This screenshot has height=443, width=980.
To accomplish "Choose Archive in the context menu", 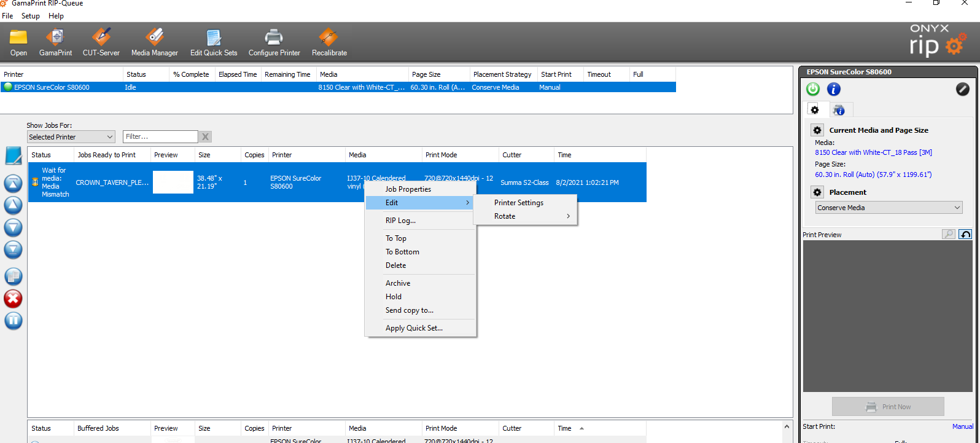I will [398, 283].
